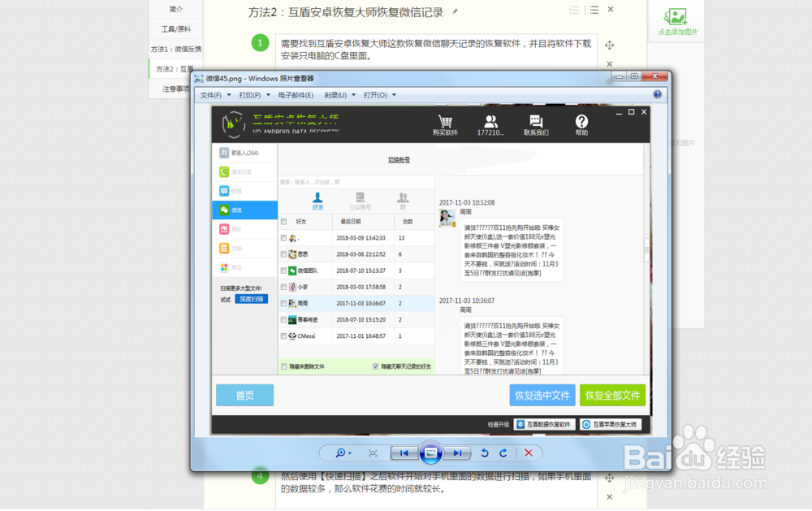Image resolution: width=812 pixels, height=511 pixels.
Task: Go to next image in photo viewer
Action: (457, 453)
